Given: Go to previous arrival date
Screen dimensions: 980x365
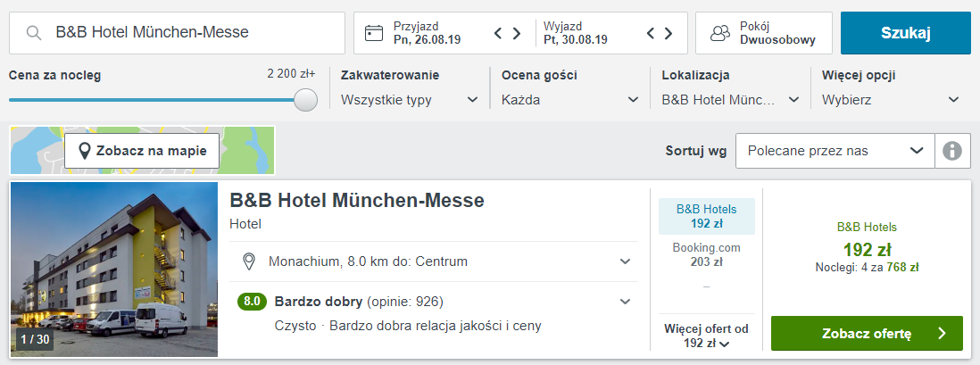Looking at the screenshot, I should click(x=499, y=33).
